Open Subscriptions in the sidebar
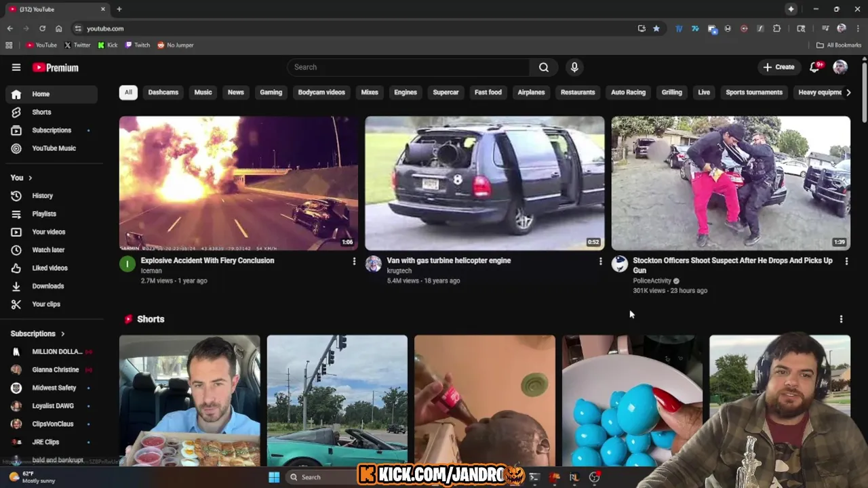The height and width of the screenshot is (488, 868). click(52, 130)
